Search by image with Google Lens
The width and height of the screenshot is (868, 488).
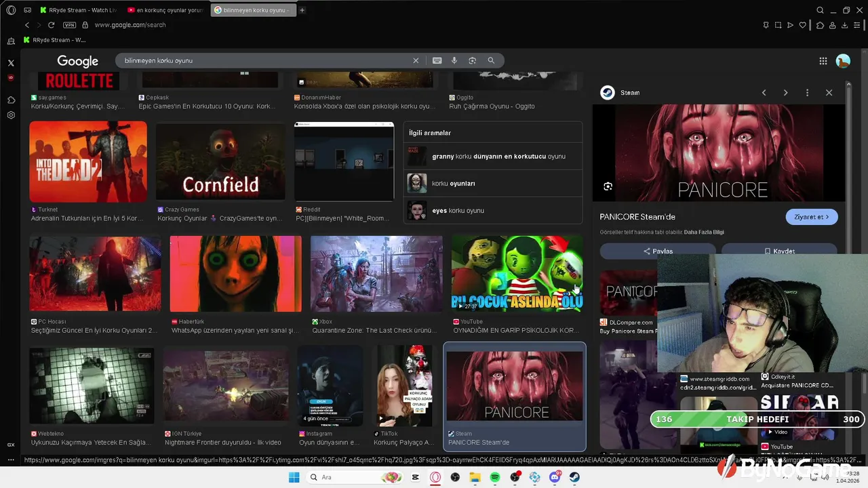[x=473, y=60]
